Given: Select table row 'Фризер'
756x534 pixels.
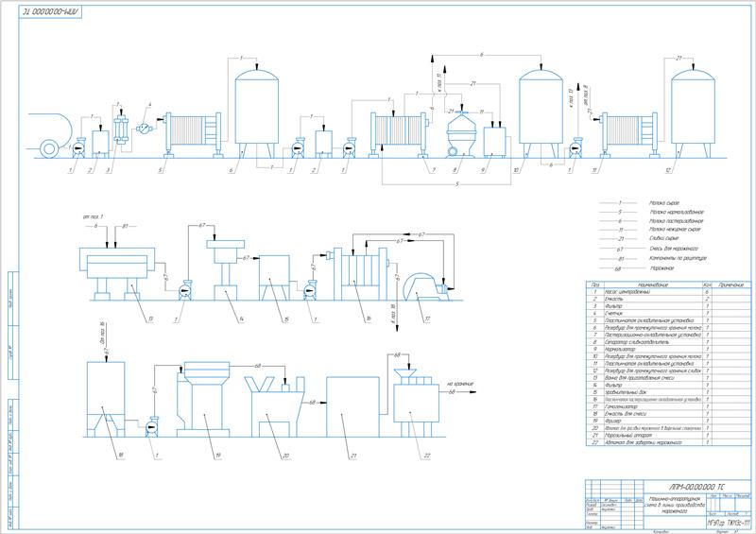Looking at the screenshot, I should (668, 422).
